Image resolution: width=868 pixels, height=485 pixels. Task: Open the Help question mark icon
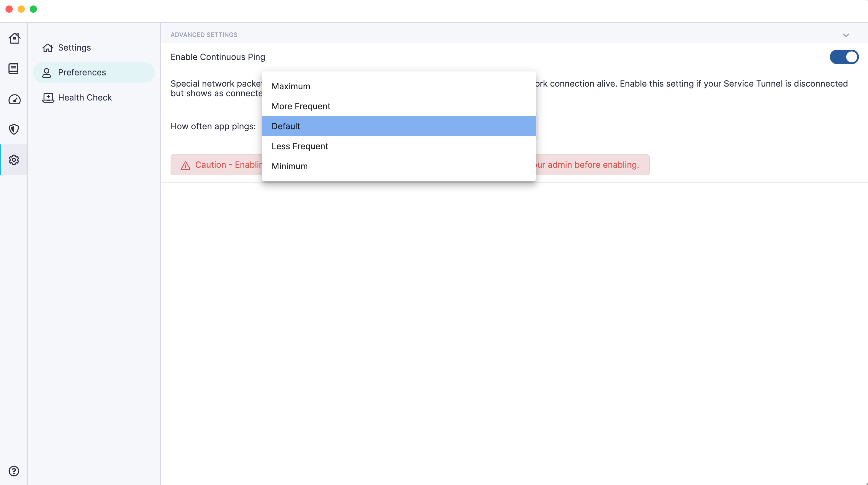[x=14, y=471]
